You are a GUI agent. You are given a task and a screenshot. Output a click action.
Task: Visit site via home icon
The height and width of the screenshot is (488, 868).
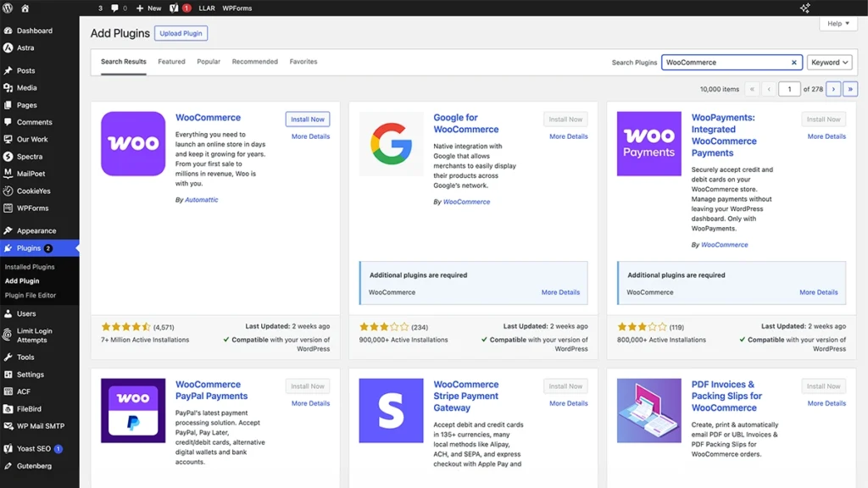pyautogui.click(x=25, y=8)
